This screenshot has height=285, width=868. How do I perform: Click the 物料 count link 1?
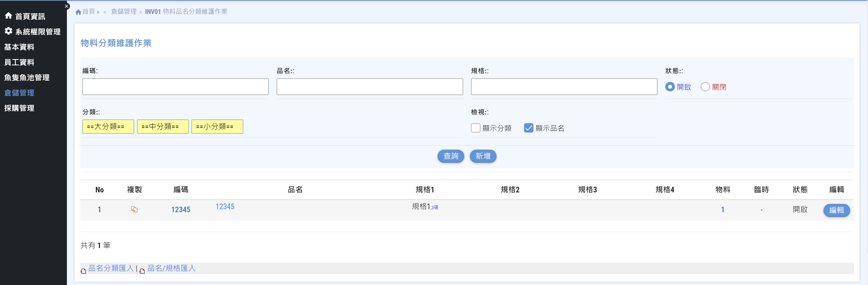[722, 209]
